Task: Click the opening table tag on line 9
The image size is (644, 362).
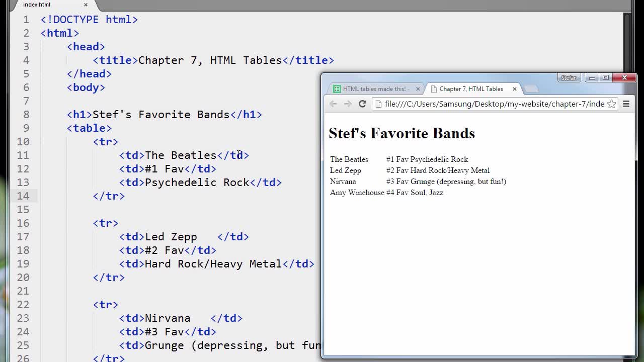Action: click(x=89, y=128)
